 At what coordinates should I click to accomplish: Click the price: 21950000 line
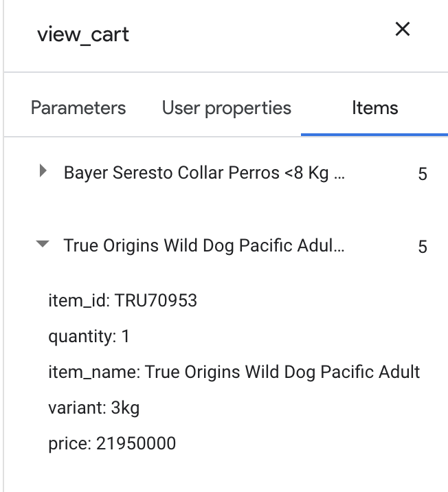[x=112, y=444]
